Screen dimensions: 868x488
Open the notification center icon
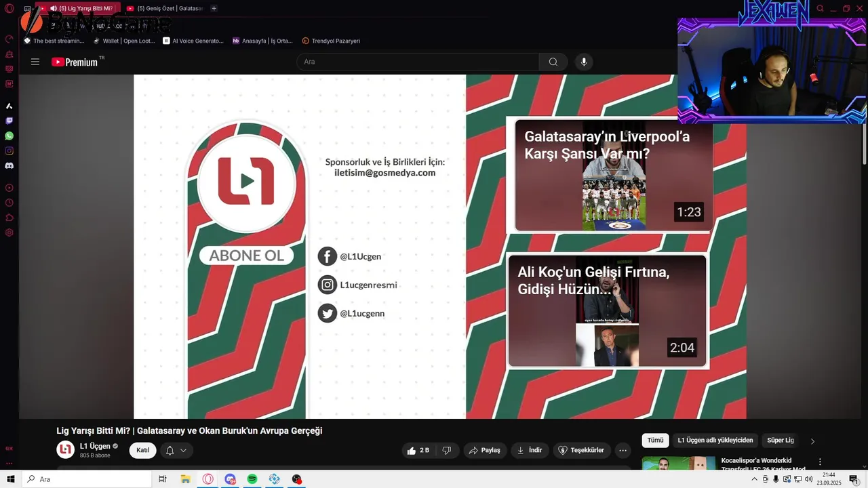pyautogui.click(x=854, y=479)
